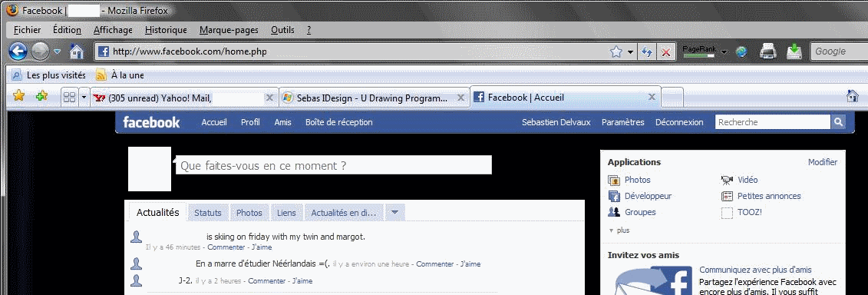Screen dimensions: 868x295
Task: Open the Fichier menu
Action: [27, 30]
